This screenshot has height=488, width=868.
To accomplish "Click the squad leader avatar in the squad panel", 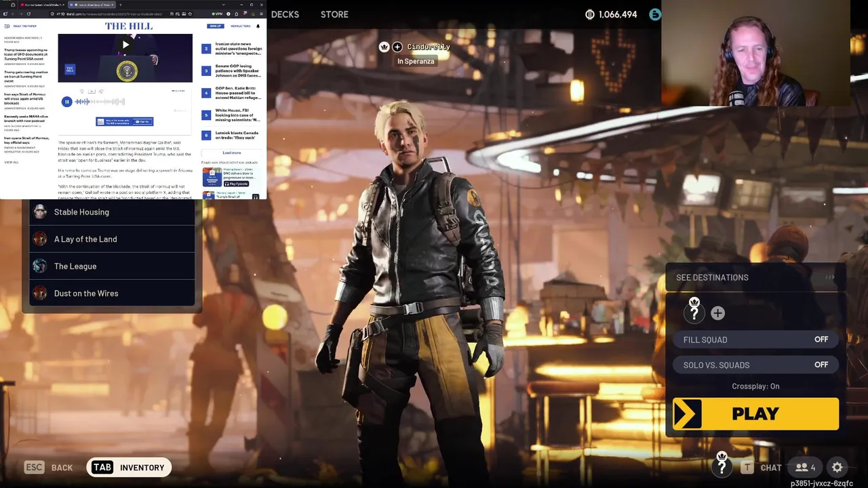I will tap(694, 311).
